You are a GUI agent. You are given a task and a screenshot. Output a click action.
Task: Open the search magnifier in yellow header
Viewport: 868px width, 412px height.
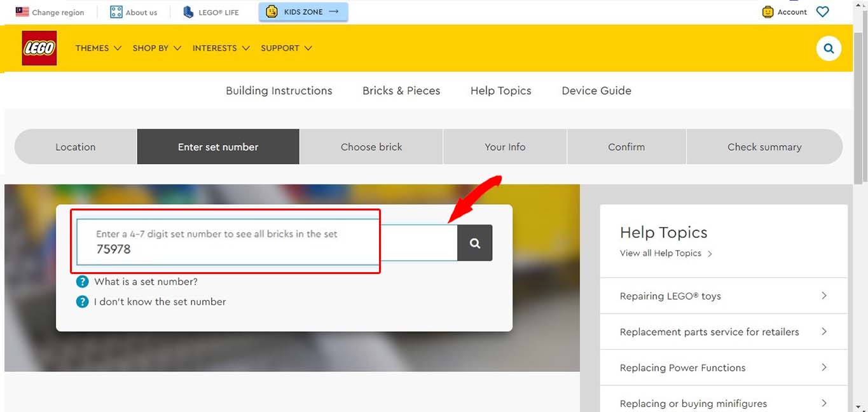click(x=829, y=48)
